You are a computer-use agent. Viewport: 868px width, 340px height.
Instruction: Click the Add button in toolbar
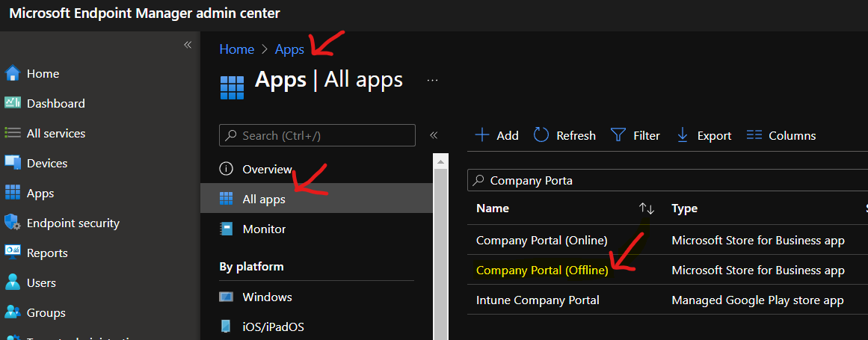tap(497, 135)
